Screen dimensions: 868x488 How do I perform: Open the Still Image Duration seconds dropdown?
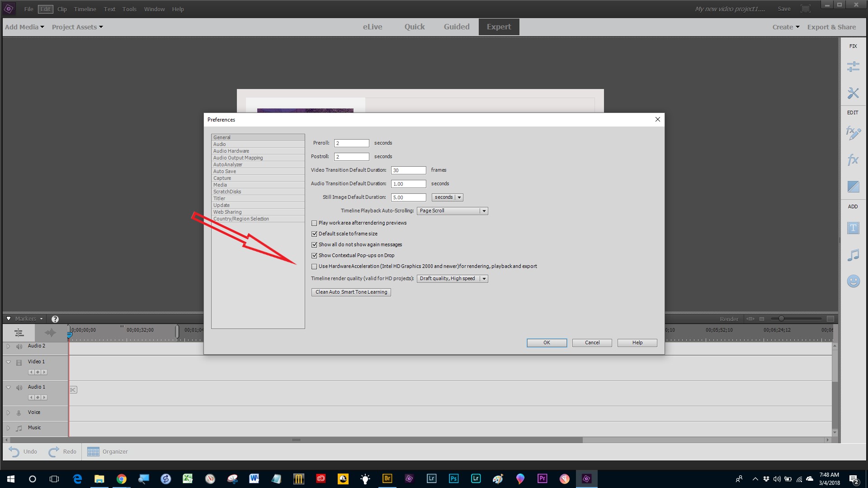tap(447, 197)
